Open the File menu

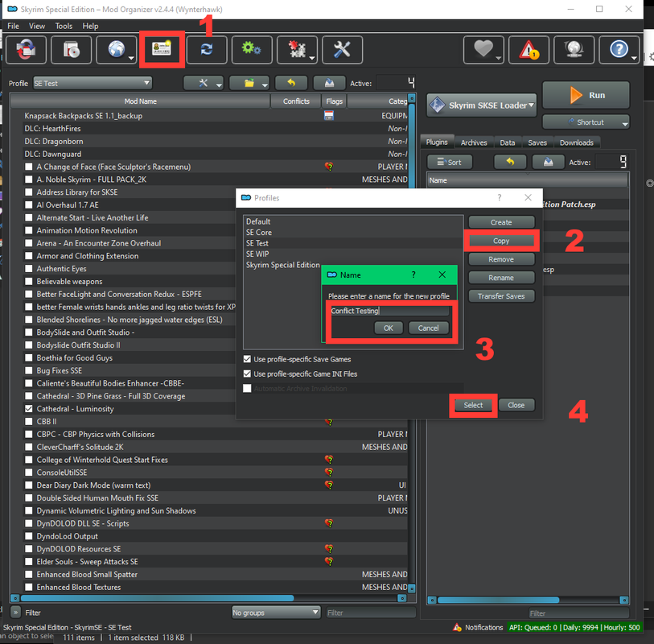click(x=14, y=26)
